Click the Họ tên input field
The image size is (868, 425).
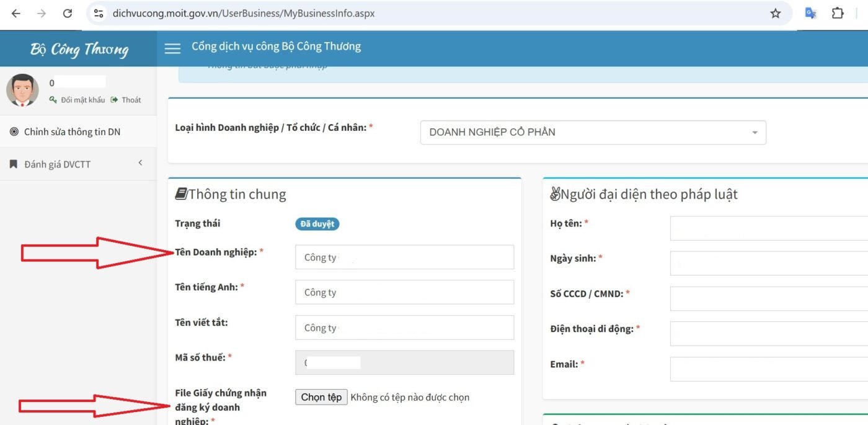pyautogui.click(x=769, y=228)
